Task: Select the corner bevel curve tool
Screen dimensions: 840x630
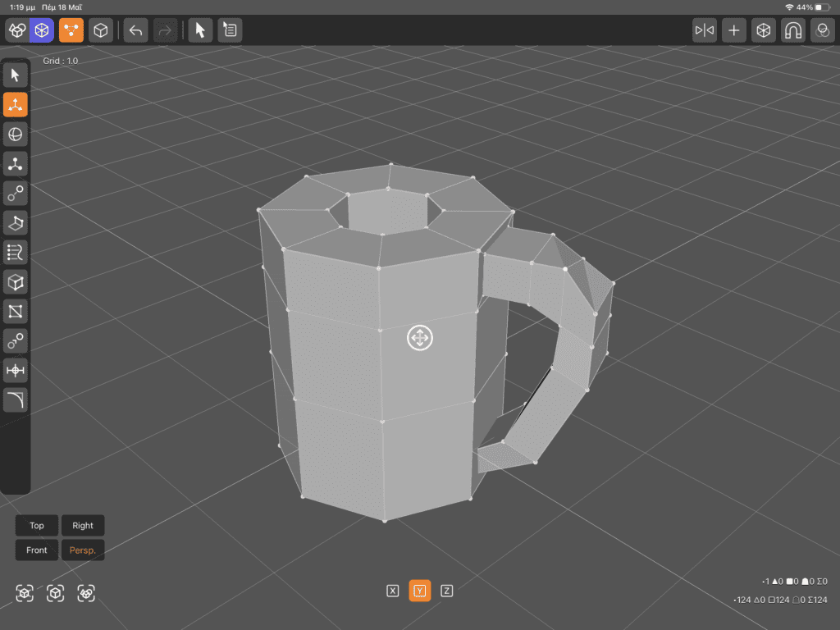Action: pos(16,400)
